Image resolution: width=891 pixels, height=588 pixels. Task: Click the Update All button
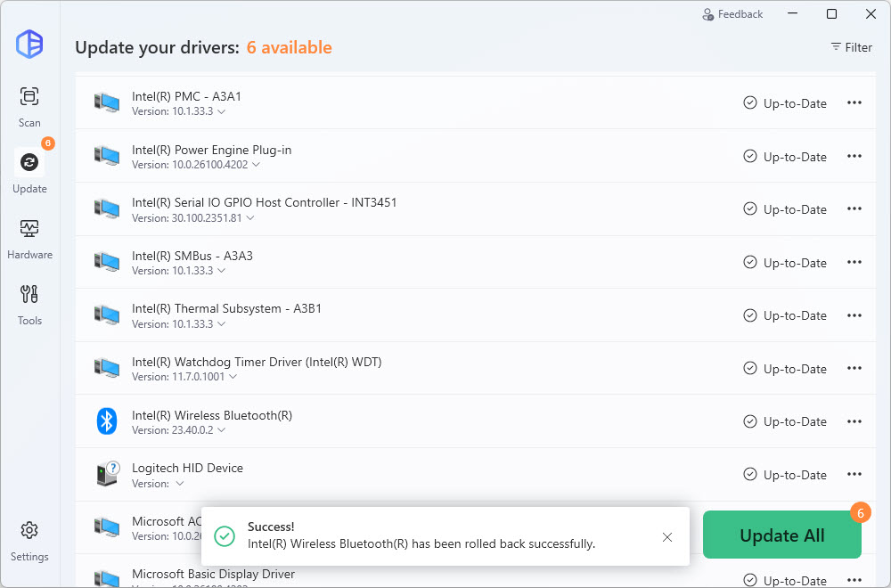point(781,535)
